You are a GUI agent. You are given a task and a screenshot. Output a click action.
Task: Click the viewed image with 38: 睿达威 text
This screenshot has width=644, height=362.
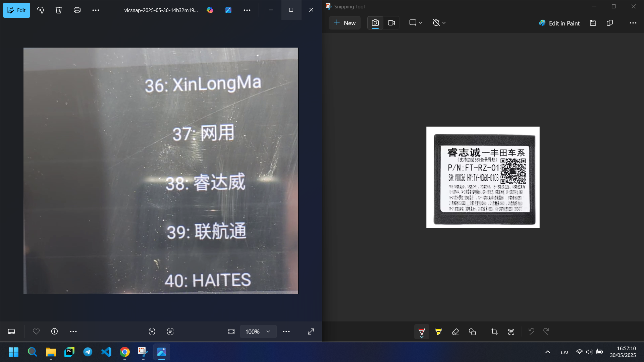coord(161,171)
